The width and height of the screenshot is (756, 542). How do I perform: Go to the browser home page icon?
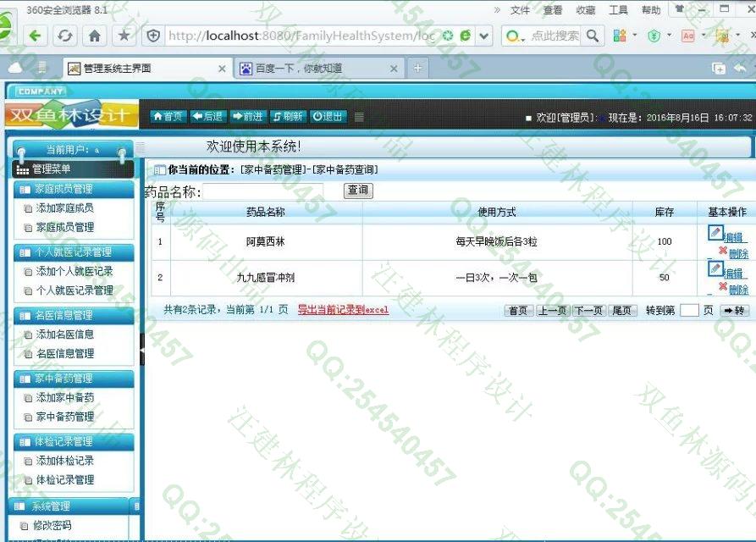(x=94, y=36)
